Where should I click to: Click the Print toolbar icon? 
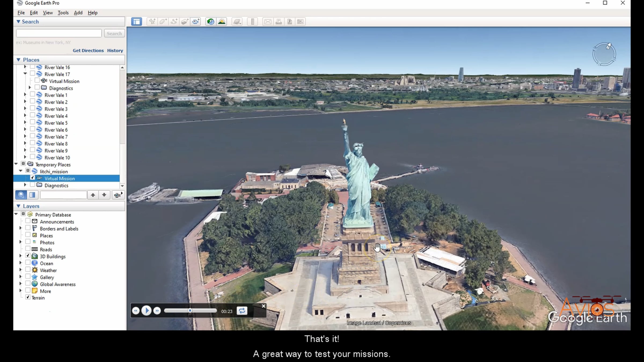coord(279,22)
